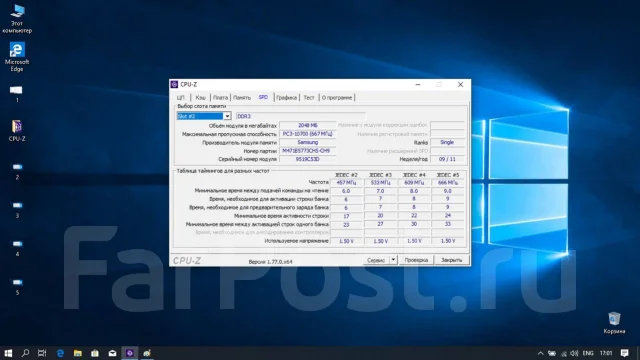Select the Microsoft Edge desktop icon
The image size is (640, 360).
(17, 57)
